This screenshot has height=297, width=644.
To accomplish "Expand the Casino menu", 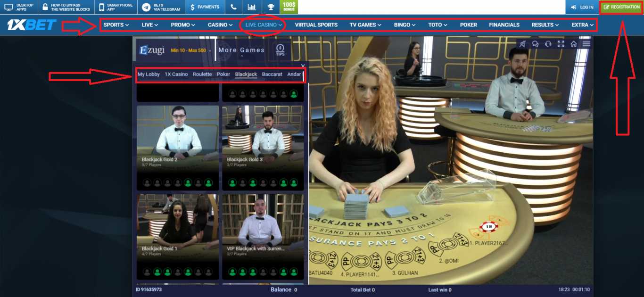I will point(220,25).
